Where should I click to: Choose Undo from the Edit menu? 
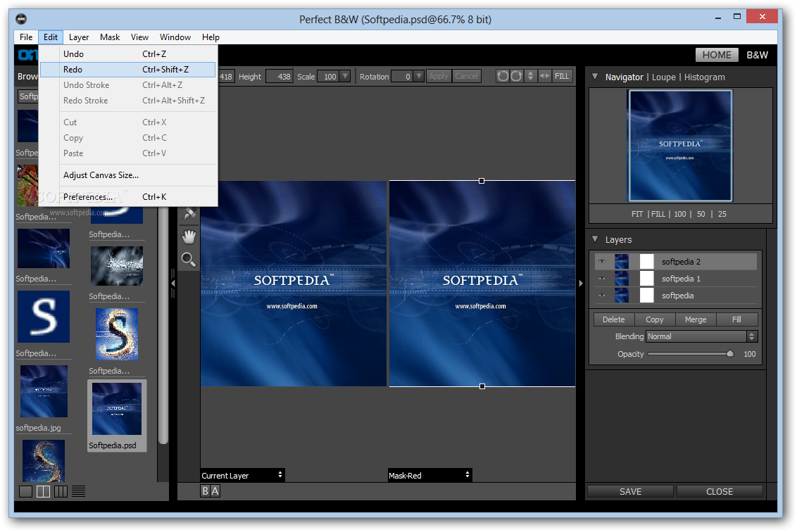tap(128, 54)
